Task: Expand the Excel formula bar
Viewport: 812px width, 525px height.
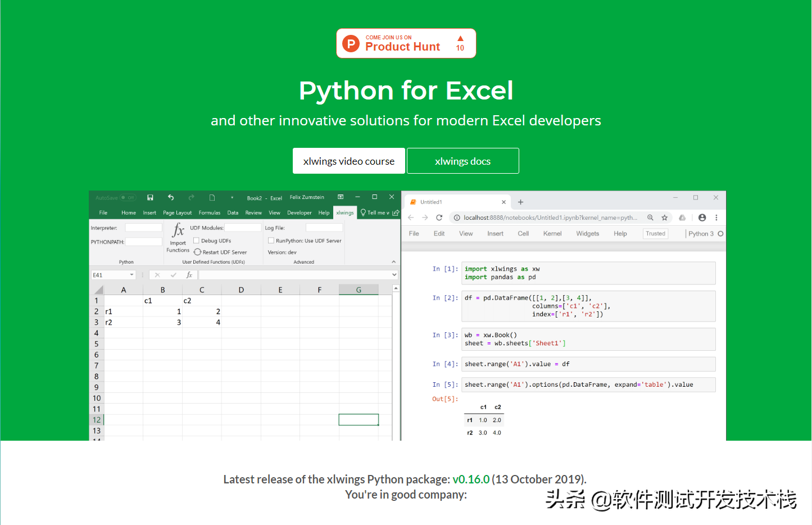Action: click(394, 275)
